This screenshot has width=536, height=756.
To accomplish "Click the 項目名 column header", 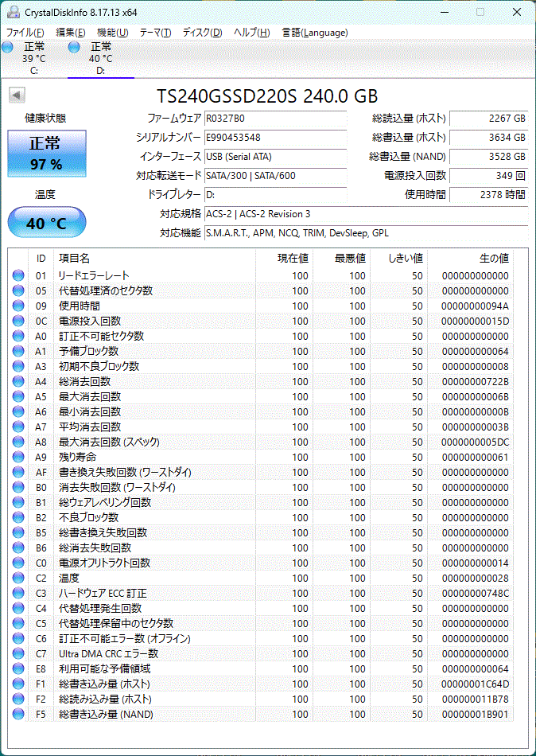I will (x=155, y=259).
